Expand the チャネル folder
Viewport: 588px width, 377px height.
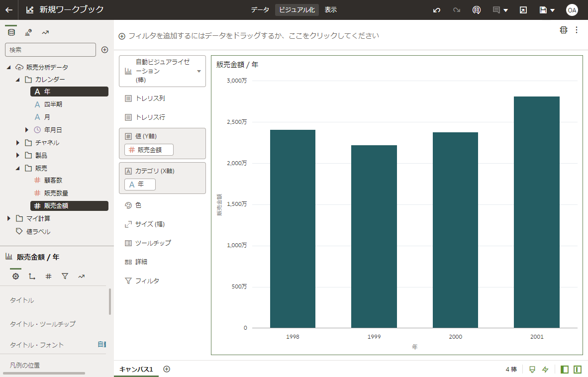(17, 143)
